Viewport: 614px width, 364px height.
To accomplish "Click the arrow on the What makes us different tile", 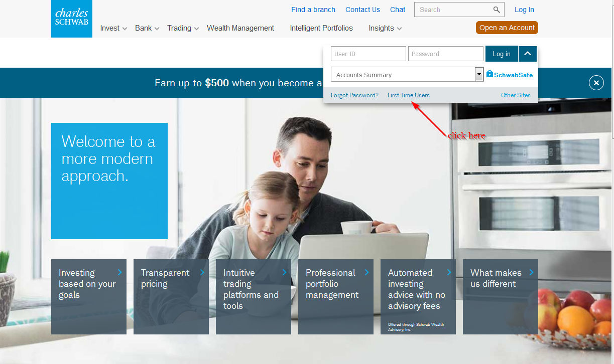I will pyautogui.click(x=531, y=272).
